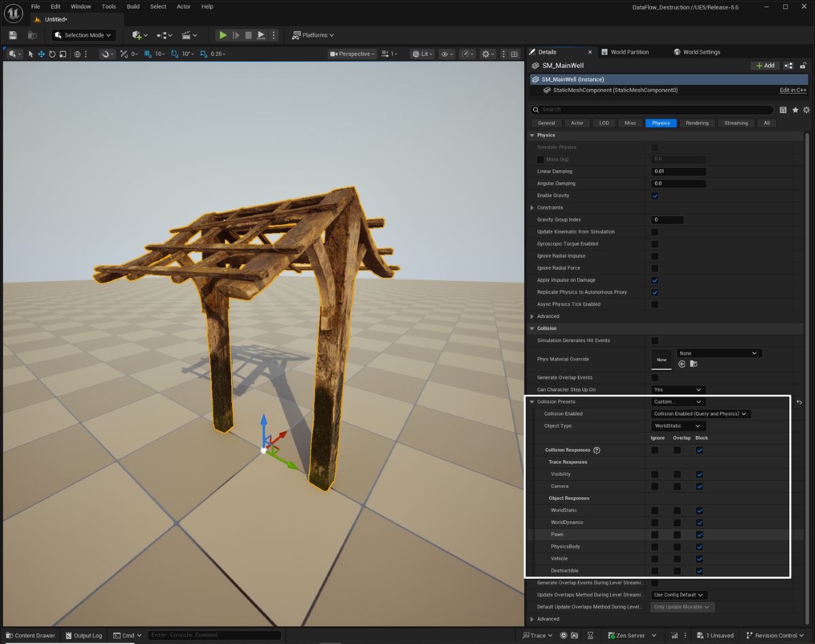
Task: Select the rotate gizmo tool
Action: (x=52, y=54)
